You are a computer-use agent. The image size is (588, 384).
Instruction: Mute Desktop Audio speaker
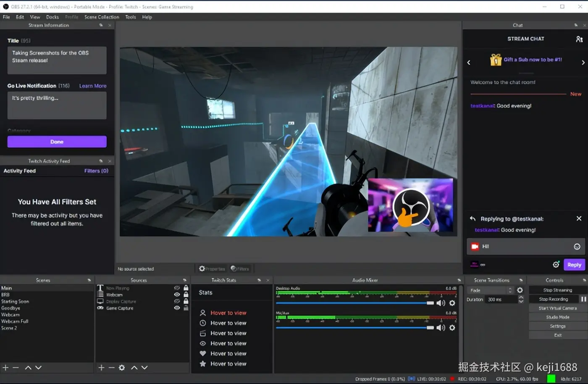click(x=441, y=303)
